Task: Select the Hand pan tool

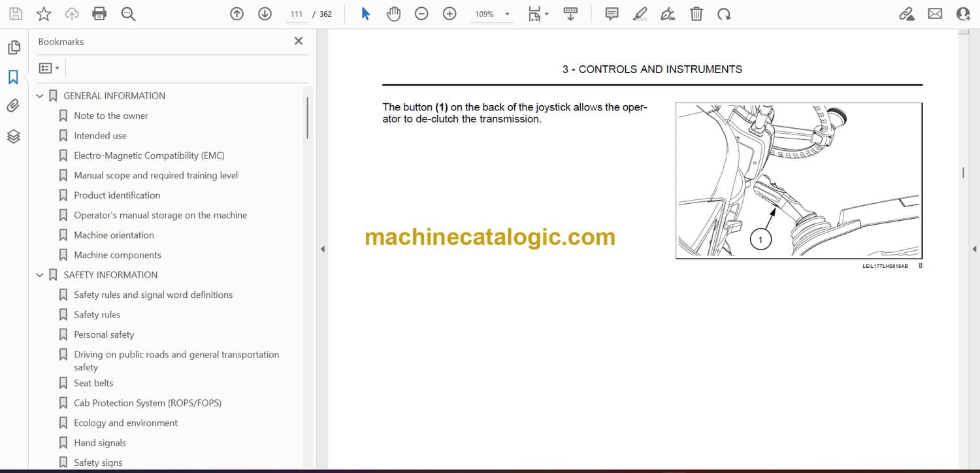Action: click(393, 14)
